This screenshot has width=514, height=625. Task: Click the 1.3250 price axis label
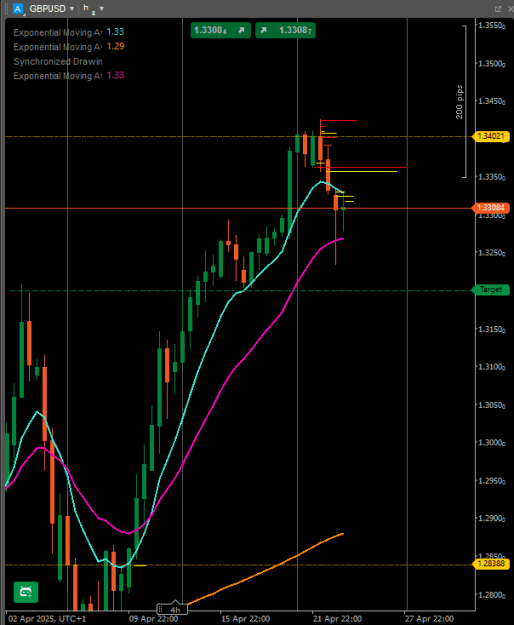coord(492,253)
